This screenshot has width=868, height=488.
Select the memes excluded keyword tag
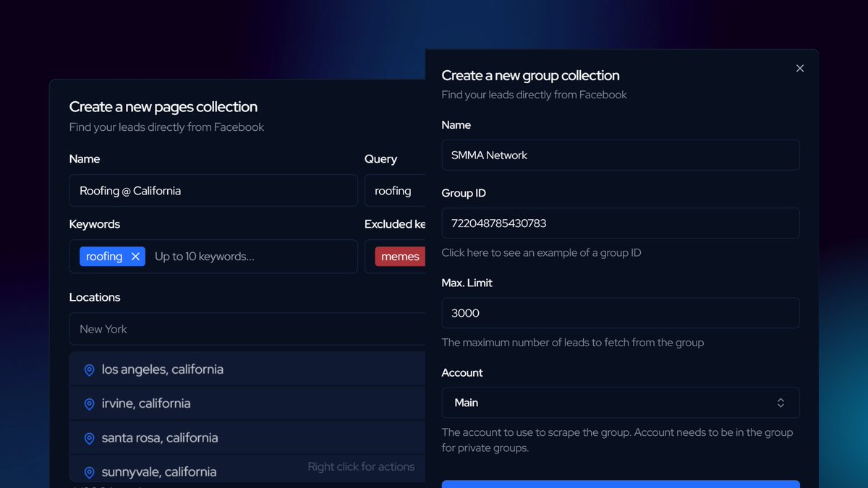[x=400, y=257]
